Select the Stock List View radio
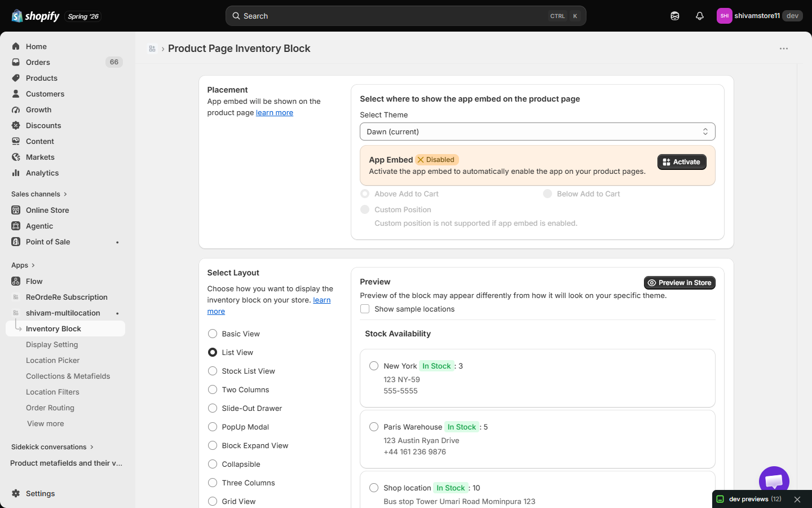This screenshot has width=812, height=508. pyautogui.click(x=213, y=371)
